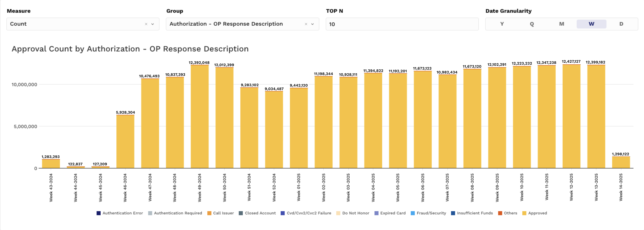Switch to daily granularity D
Viewport: 644px width, 230px height.
[621, 24]
